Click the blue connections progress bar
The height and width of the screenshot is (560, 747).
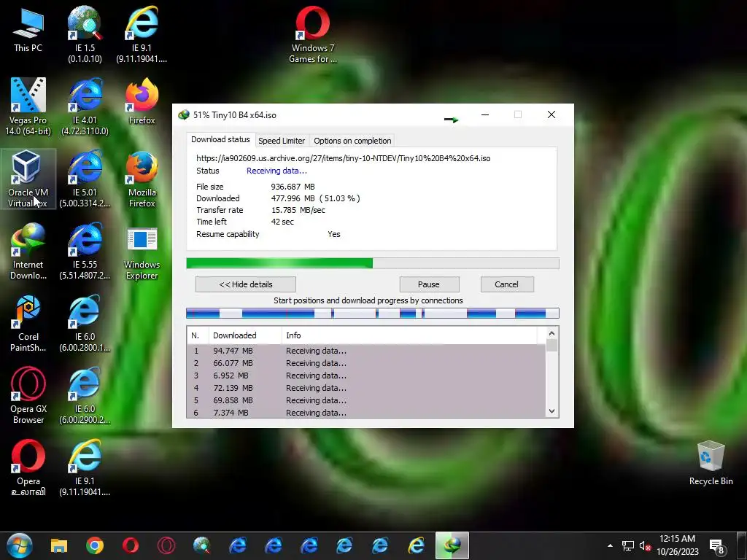coord(372,313)
